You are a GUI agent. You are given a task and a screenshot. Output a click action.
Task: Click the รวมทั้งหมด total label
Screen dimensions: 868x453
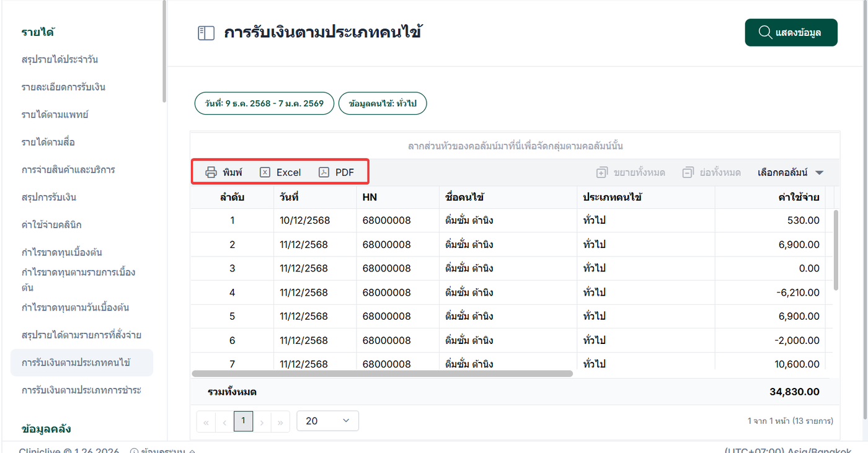coord(232,392)
